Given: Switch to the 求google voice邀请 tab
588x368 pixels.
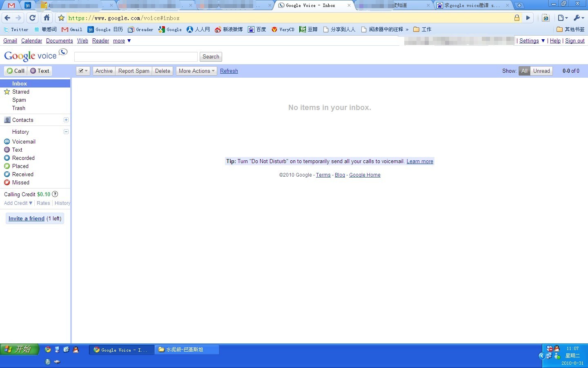Looking at the screenshot, I should [474, 5].
